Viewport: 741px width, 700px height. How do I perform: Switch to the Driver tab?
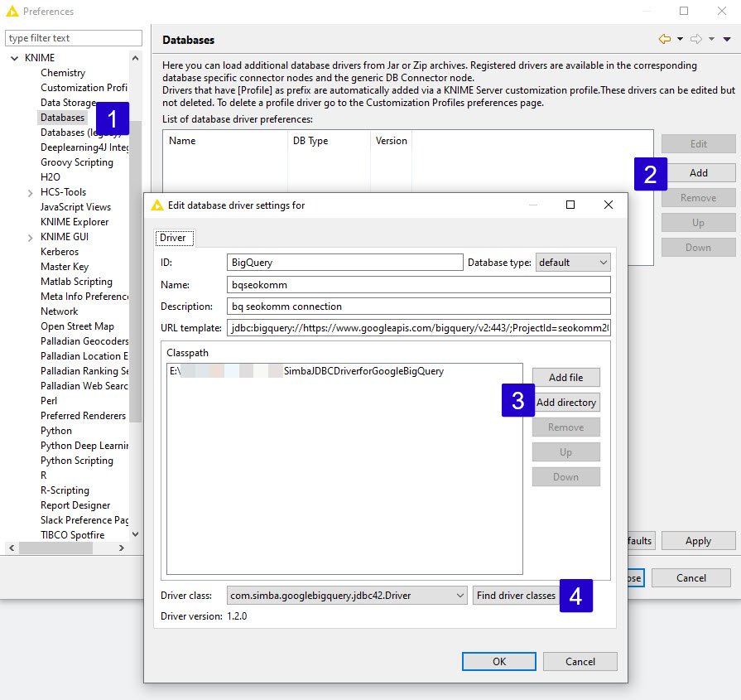(x=173, y=238)
